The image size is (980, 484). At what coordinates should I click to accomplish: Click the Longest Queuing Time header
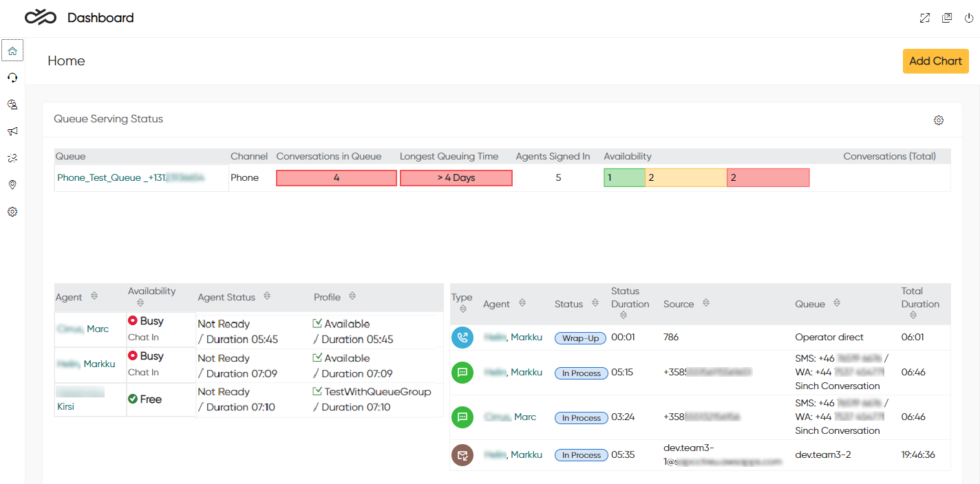point(449,156)
